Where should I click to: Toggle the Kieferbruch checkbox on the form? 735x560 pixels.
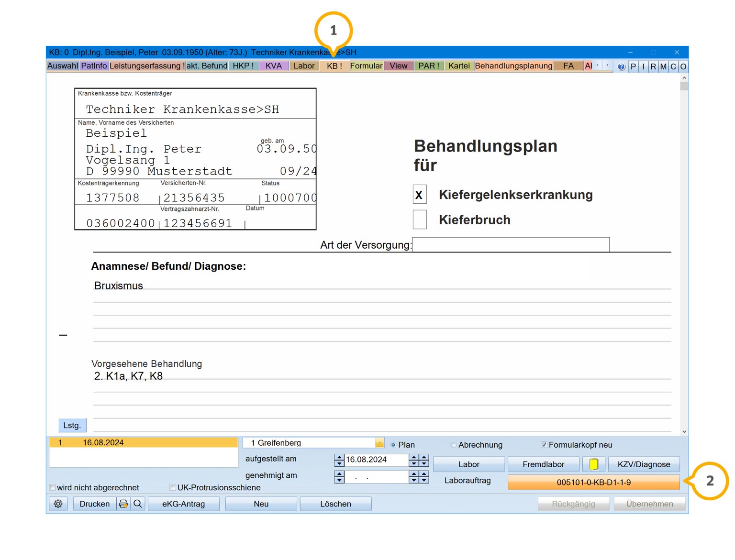pyautogui.click(x=420, y=220)
